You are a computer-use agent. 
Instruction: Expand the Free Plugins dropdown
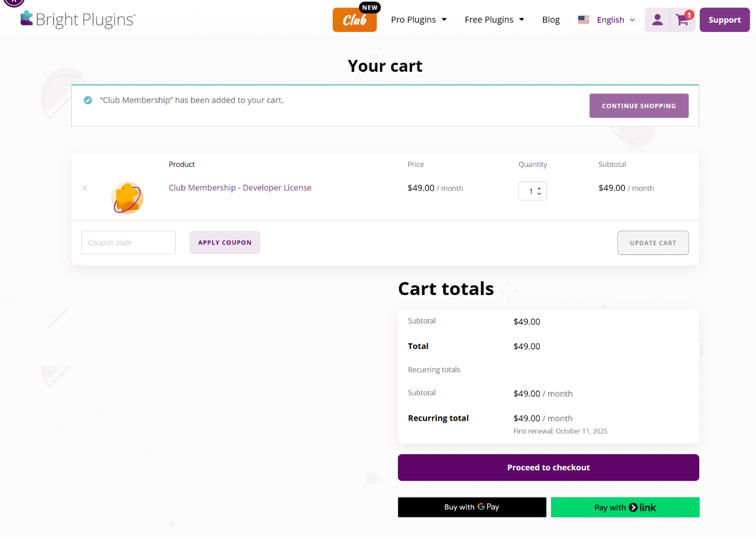tap(495, 20)
